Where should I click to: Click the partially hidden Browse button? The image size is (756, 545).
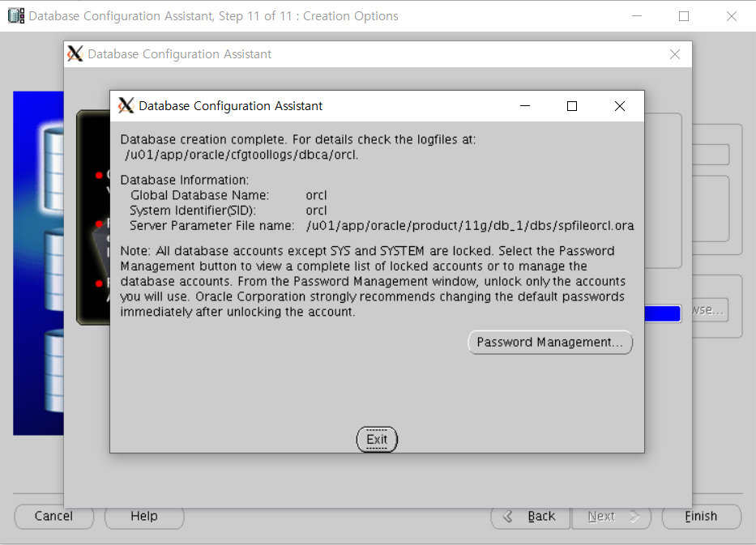click(x=710, y=310)
